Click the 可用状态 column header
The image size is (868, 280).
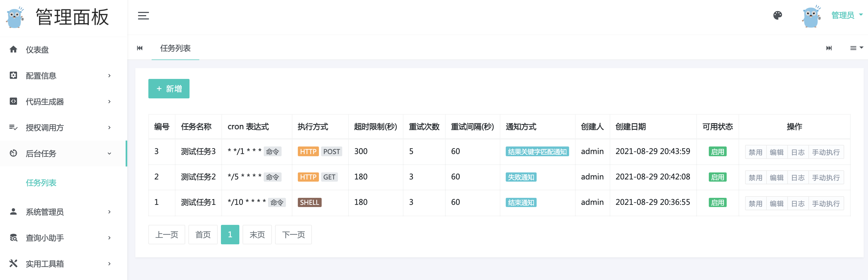coord(717,126)
